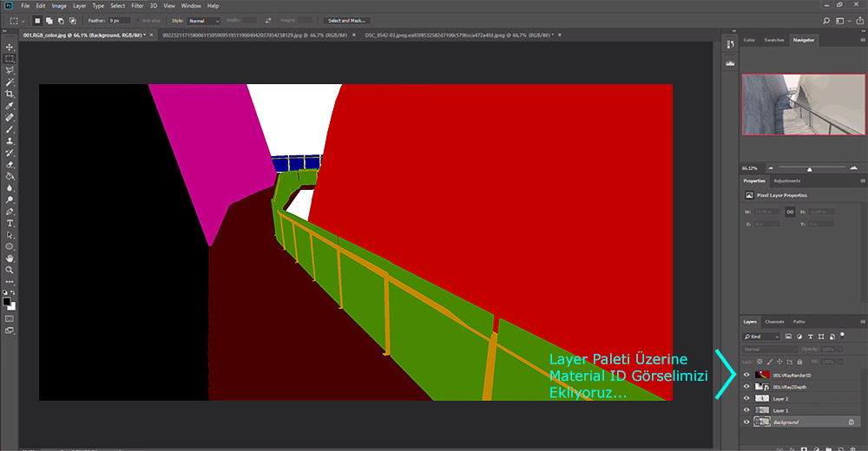Screen dimensions: 868x451
Task: Click the Background layer lock icon
Action: [x=851, y=422]
